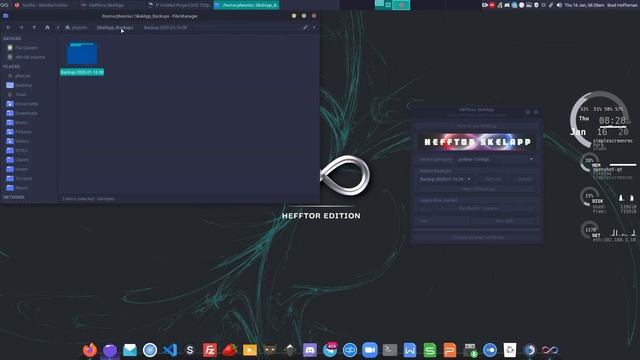The height and width of the screenshot is (360, 640).
Task: Click the volume icon in system tray
Action: coord(559,5)
